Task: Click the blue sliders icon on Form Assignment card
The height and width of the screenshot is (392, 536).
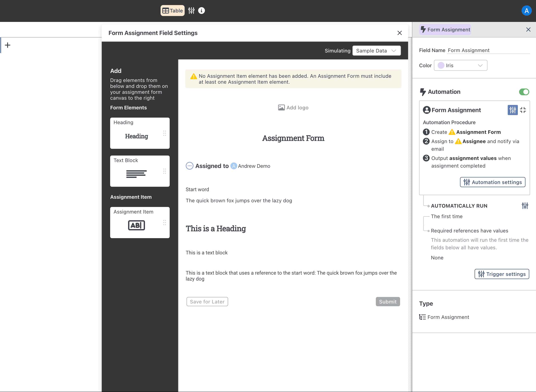Action: 513,110
